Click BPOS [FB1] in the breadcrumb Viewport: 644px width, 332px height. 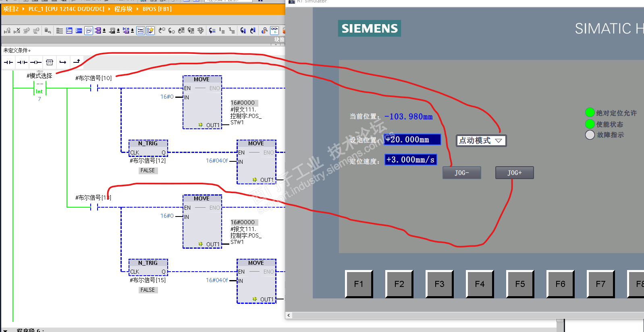click(157, 9)
